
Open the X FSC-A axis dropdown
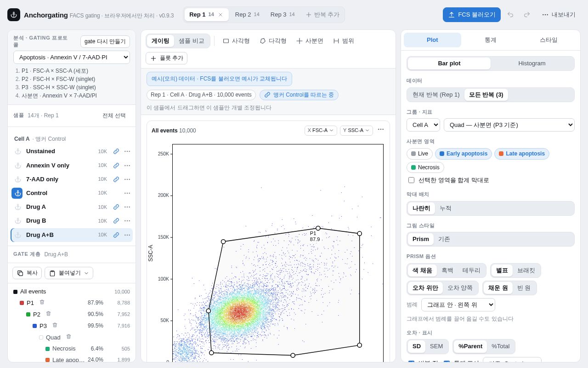click(321, 131)
